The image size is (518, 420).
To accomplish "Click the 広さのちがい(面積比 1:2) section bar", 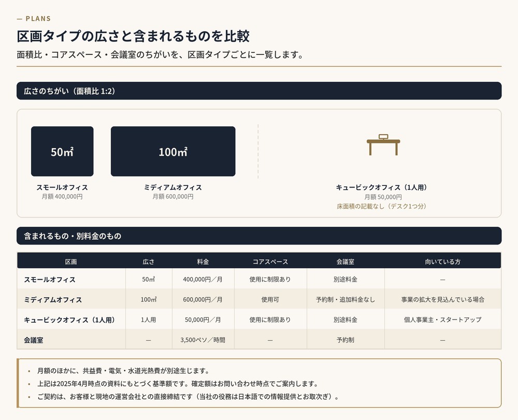I will pos(259,91).
